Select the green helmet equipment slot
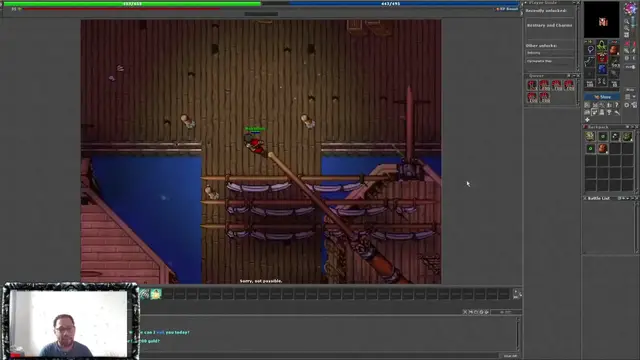The image size is (640, 360). coord(602,46)
